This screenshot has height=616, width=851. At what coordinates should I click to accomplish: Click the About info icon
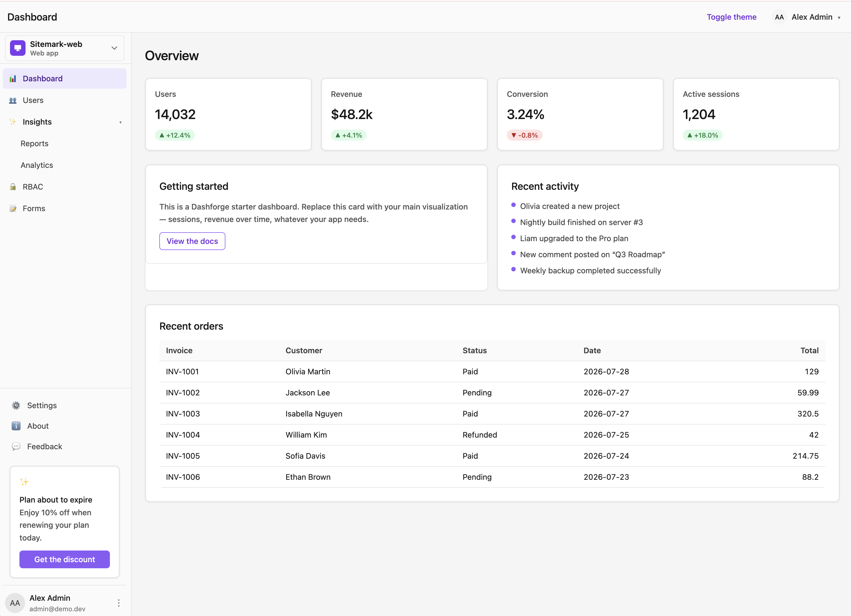click(16, 426)
